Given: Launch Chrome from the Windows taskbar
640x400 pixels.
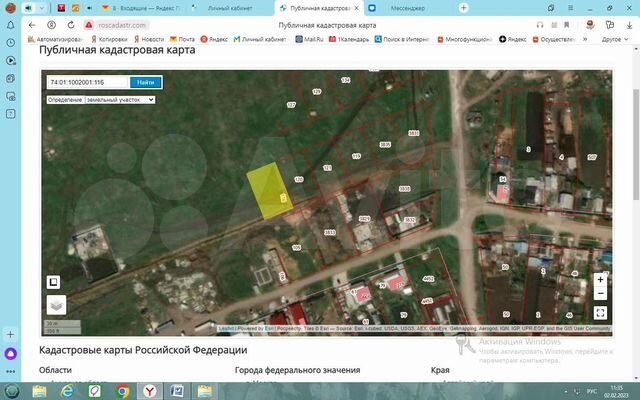Looking at the screenshot, I should pos(122,390).
